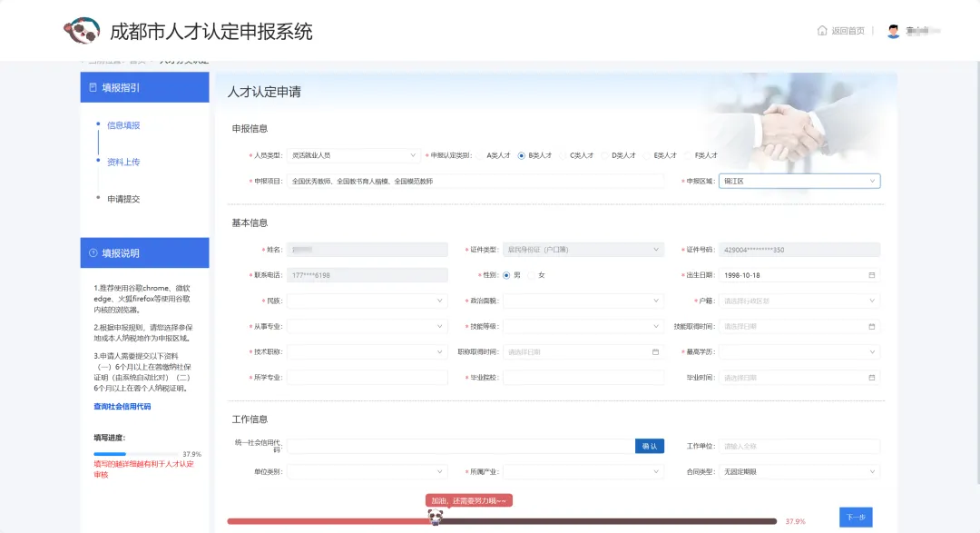Open the 申报区域 dropdown showing 锦江区

tap(799, 181)
